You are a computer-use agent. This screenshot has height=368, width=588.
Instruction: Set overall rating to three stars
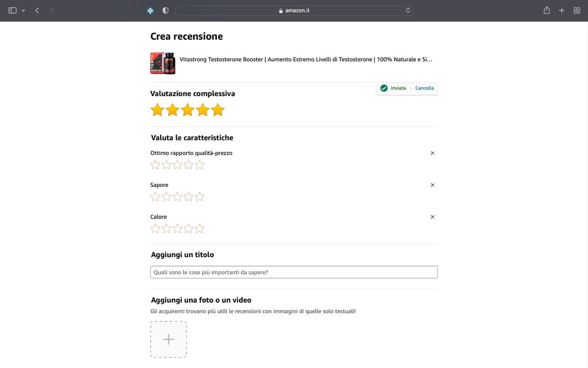pyautogui.click(x=187, y=110)
